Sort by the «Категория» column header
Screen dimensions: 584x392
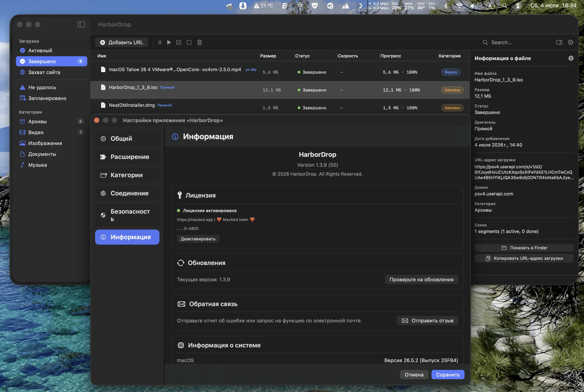point(450,56)
